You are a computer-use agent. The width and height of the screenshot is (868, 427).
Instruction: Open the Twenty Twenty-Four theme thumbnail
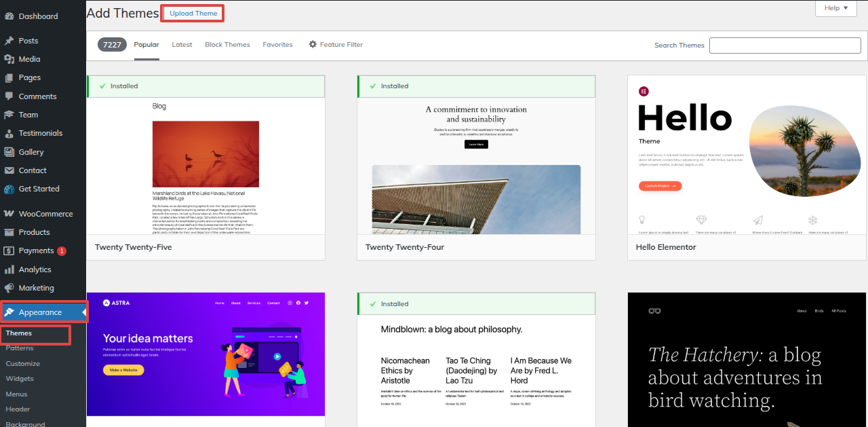(x=477, y=166)
